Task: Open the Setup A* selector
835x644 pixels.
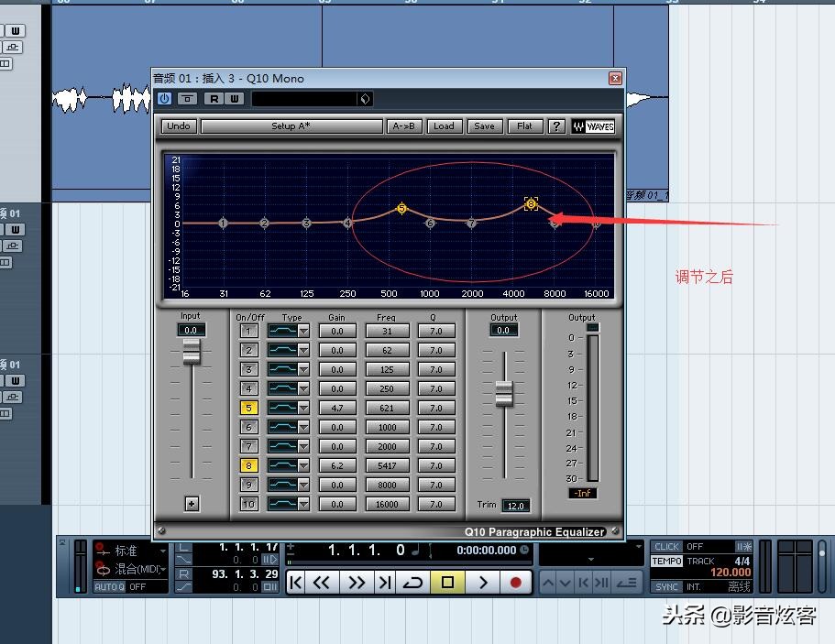Action: point(291,126)
